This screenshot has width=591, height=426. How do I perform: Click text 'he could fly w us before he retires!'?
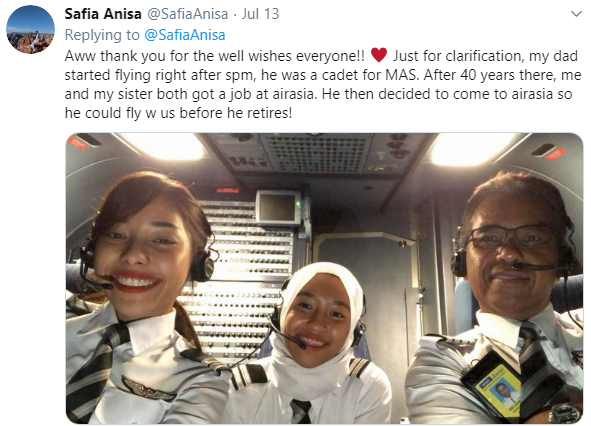pos(178,113)
